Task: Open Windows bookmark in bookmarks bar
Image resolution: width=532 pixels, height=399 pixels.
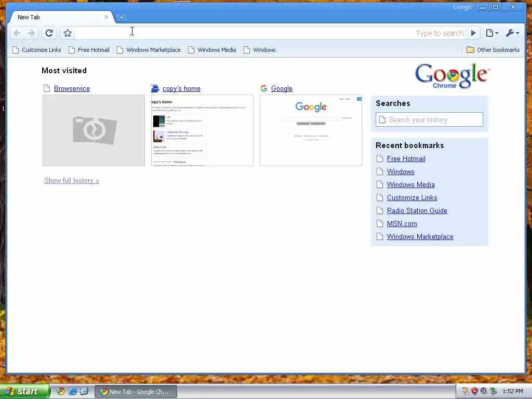Action: click(x=260, y=50)
